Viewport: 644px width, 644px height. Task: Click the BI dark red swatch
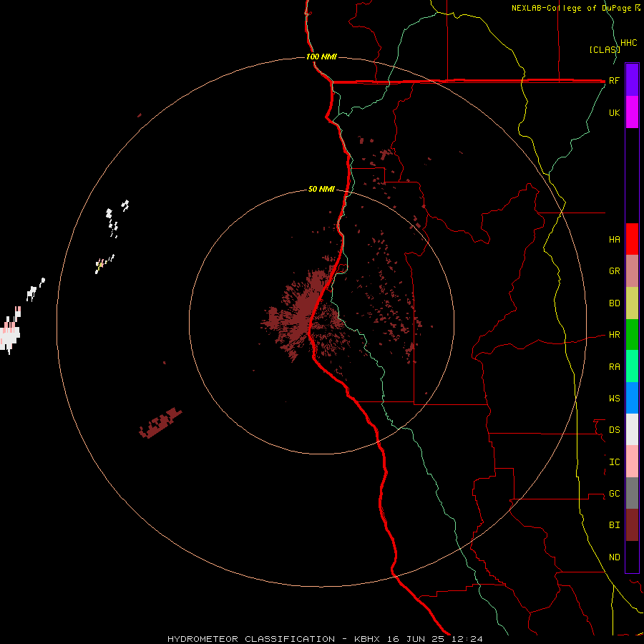tap(632, 525)
